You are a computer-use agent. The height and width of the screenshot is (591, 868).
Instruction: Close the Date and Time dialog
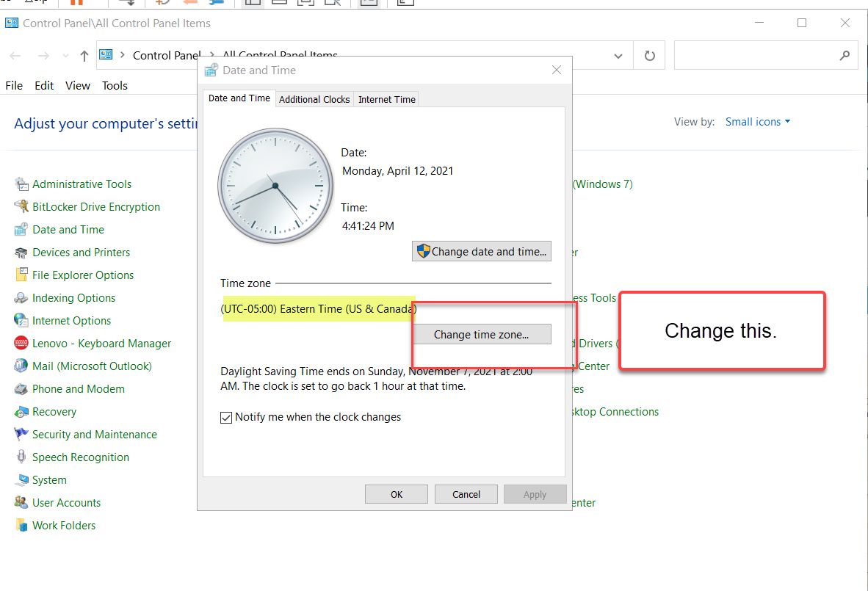(557, 70)
